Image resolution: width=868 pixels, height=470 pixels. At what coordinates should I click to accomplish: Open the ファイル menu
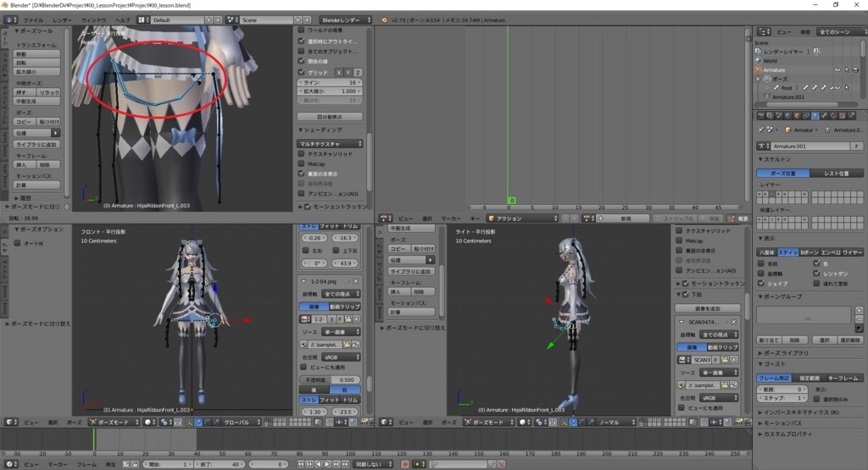[33, 19]
